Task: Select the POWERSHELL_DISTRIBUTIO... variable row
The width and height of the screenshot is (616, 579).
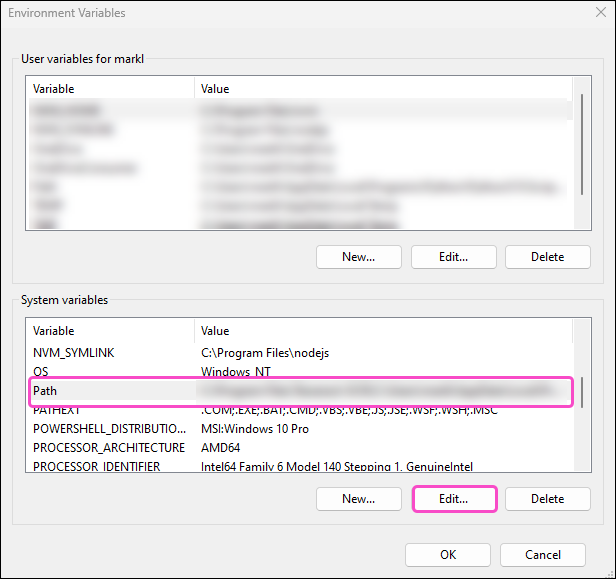Action: point(301,429)
